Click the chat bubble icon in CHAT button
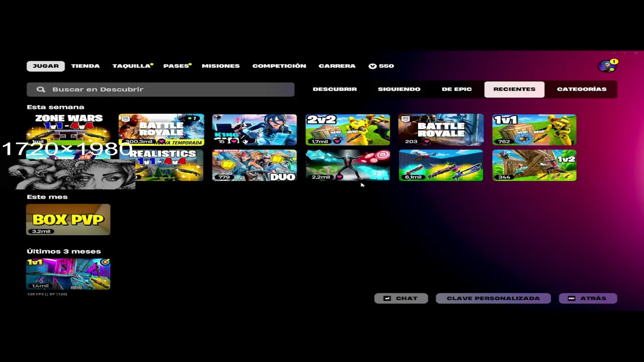The width and height of the screenshot is (644, 362). coord(387,298)
